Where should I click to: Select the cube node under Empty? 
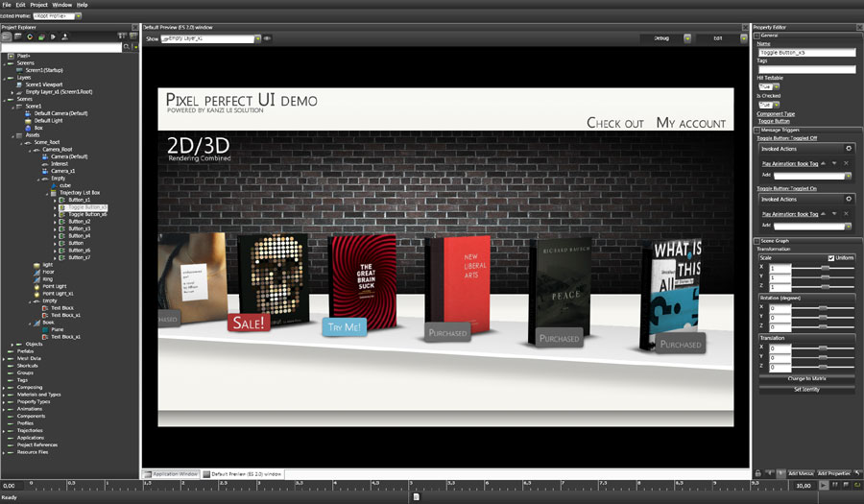[65, 185]
